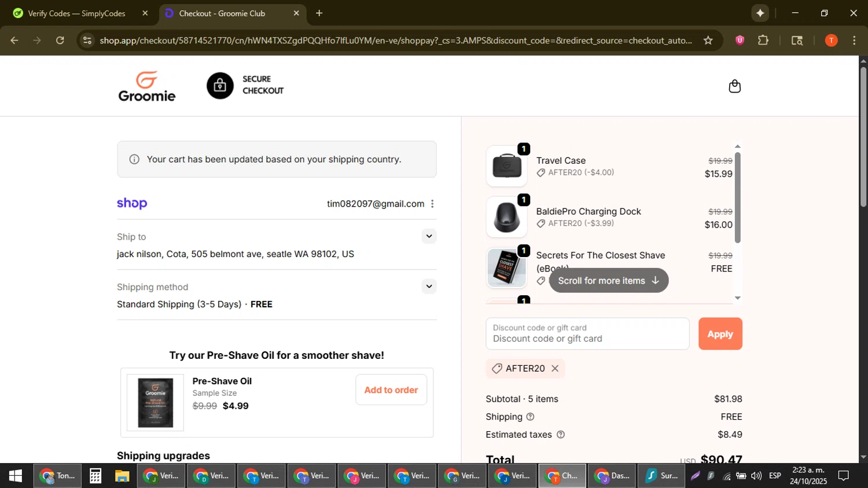Image resolution: width=868 pixels, height=488 pixels.
Task: Click the secure checkout lock icon
Action: click(x=220, y=86)
